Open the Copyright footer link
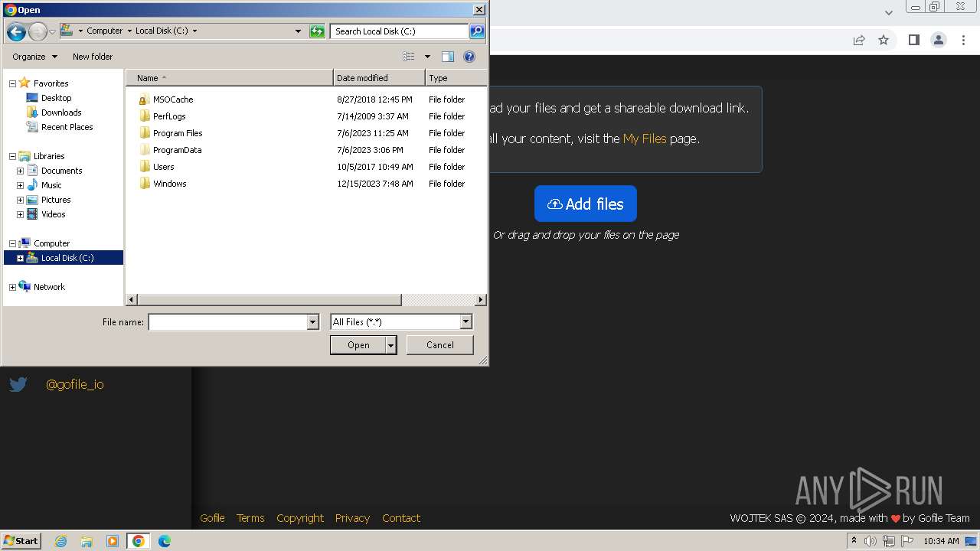 [300, 518]
